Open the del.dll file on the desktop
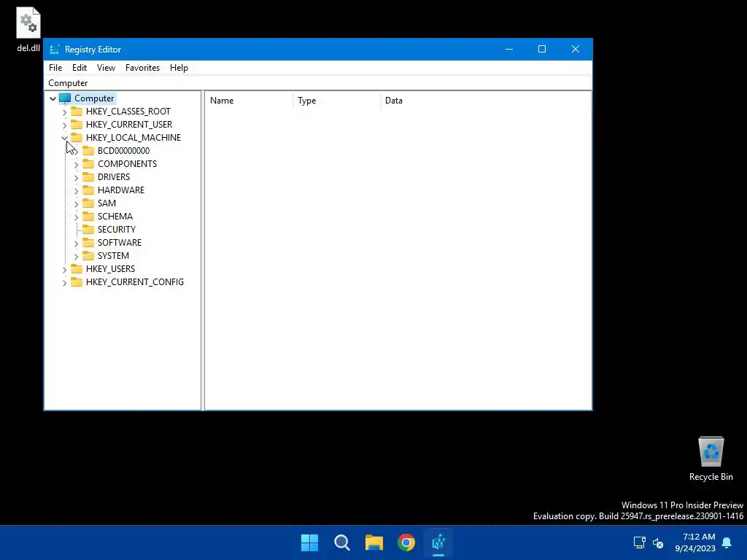Image resolution: width=747 pixels, height=560 pixels. 28,29
